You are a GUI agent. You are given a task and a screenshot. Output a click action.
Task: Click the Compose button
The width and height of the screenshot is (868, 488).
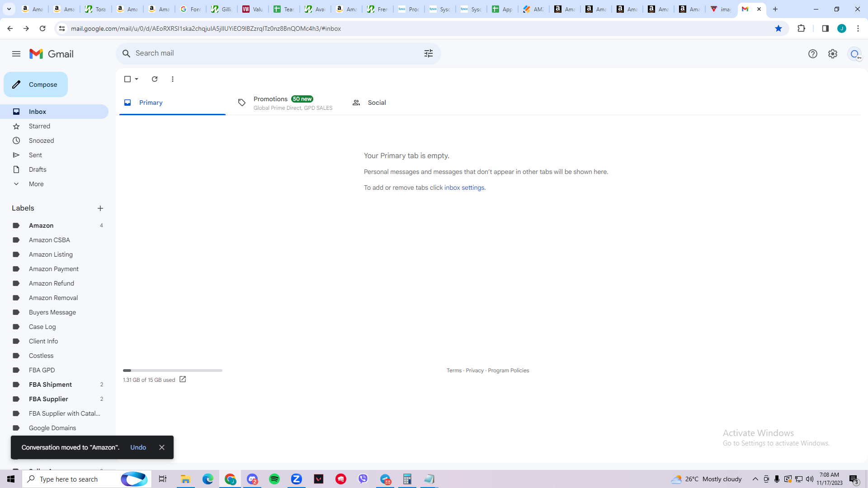[x=36, y=84]
